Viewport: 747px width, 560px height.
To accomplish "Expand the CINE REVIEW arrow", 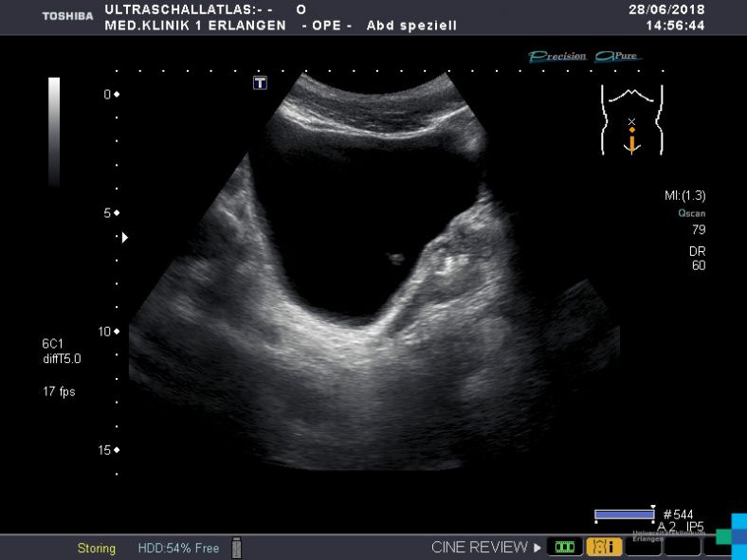I will point(537,548).
